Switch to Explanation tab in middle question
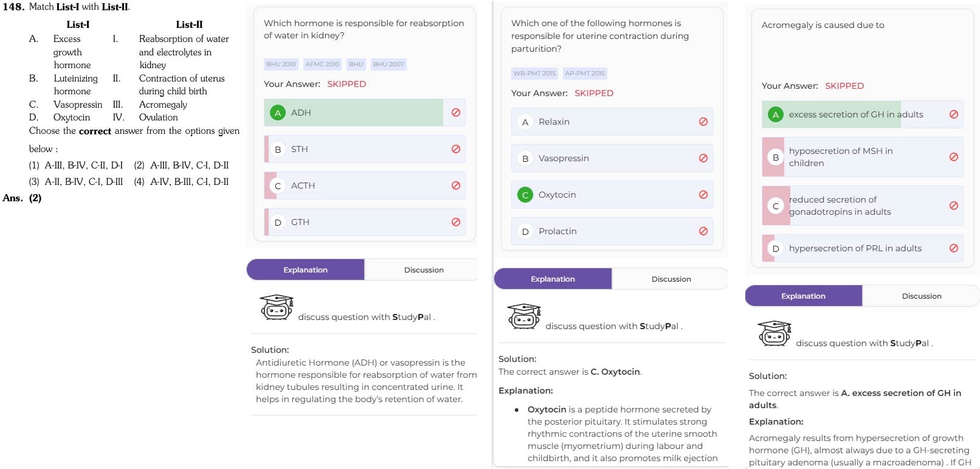Viewport: 980px width, 469px height. [553, 279]
